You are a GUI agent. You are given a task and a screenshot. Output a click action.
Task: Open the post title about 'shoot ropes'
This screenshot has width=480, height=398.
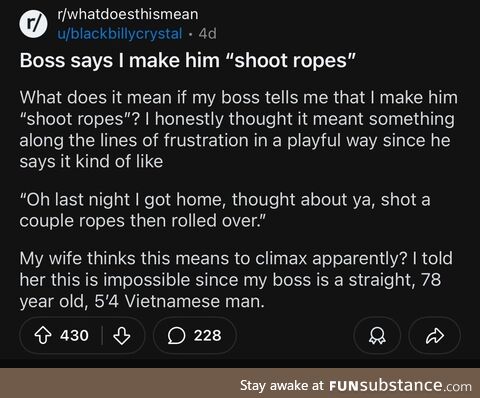click(x=186, y=61)
